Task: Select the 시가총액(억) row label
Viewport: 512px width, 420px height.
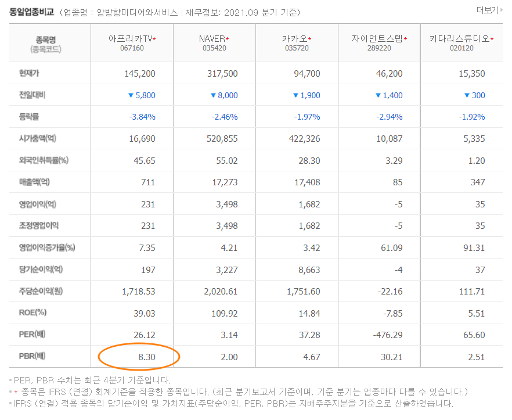Action: [38, 138]
